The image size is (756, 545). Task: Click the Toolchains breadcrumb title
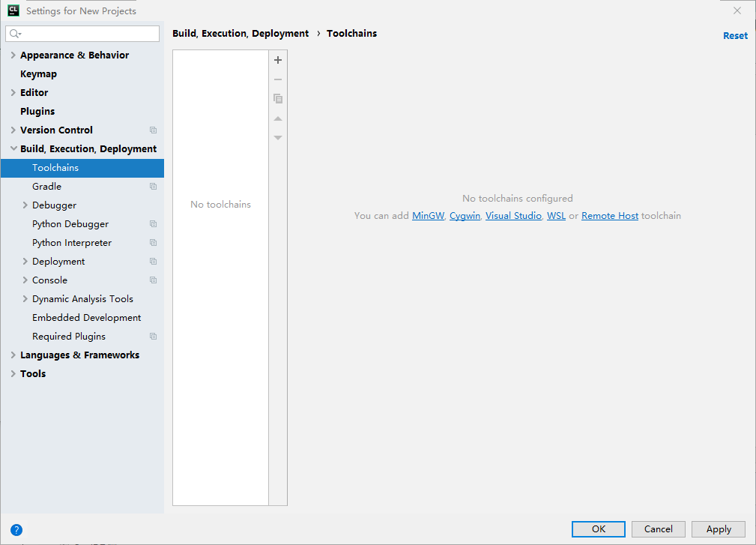(x=352, y=33)
